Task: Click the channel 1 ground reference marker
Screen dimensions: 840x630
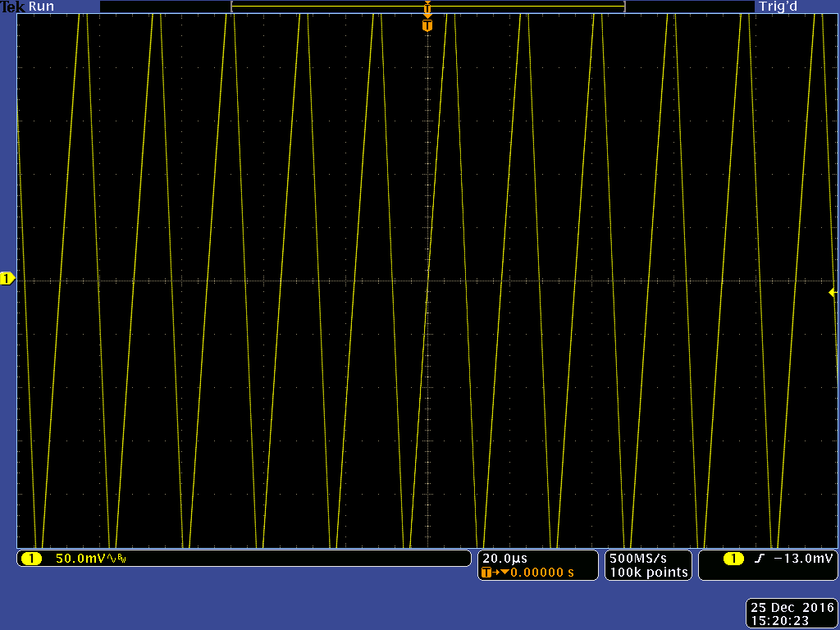Action: click(x=7, y=279)
